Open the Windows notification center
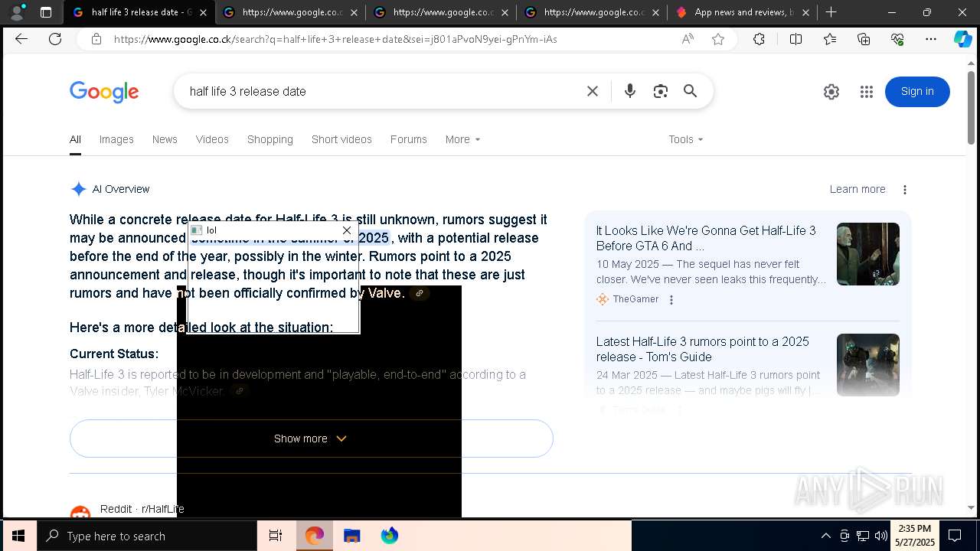Screen dimensions: 980x551 955,536
